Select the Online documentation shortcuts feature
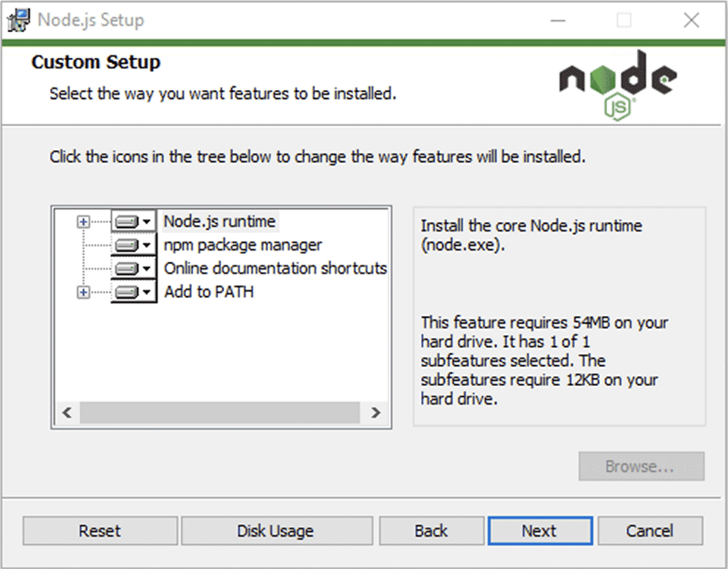The width and height of the screenshot is (728, 569). (x=275, y=268)
